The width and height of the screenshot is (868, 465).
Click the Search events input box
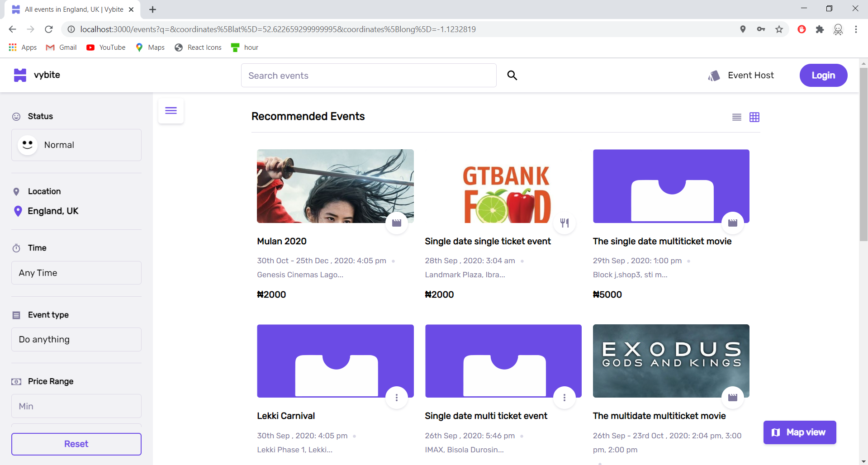(x=369, y=76)
